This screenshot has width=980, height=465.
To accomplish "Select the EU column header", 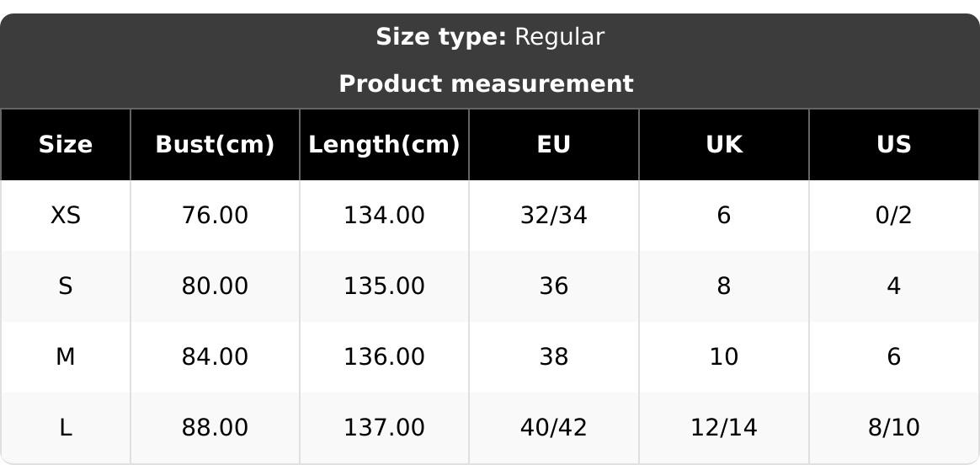I will (554, 145).
